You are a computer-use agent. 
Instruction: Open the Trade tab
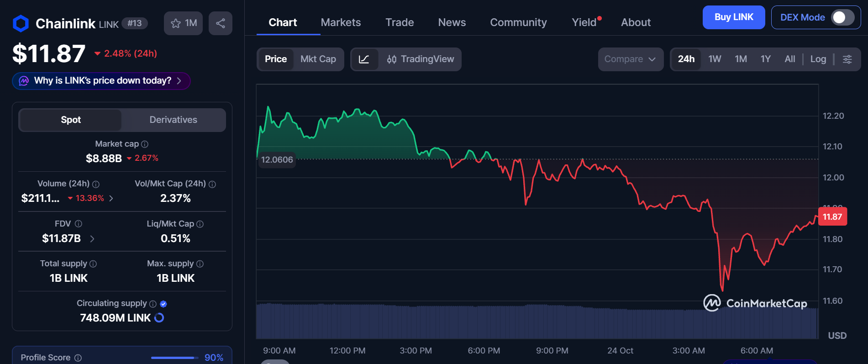pos(400,22)
